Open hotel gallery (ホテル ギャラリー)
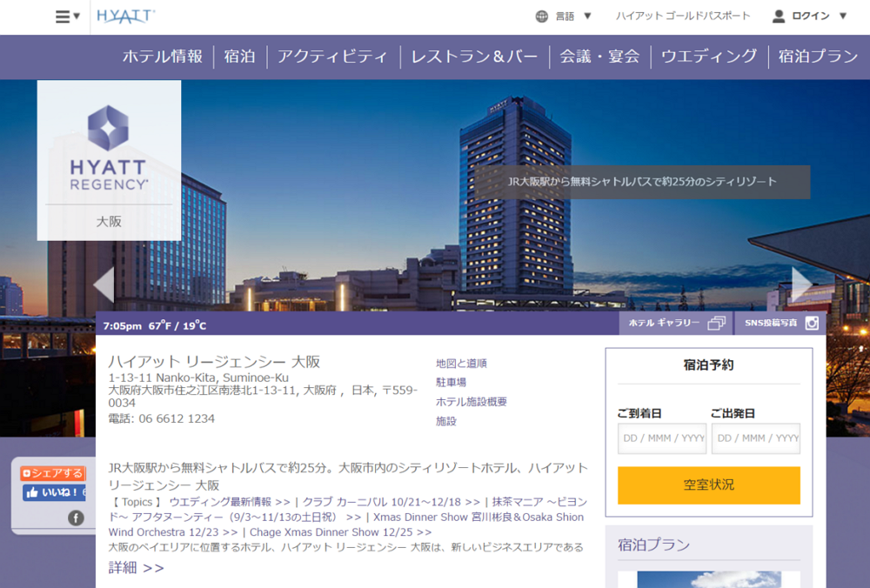Viewport: 870px width, 588px height. pos(676,323)
